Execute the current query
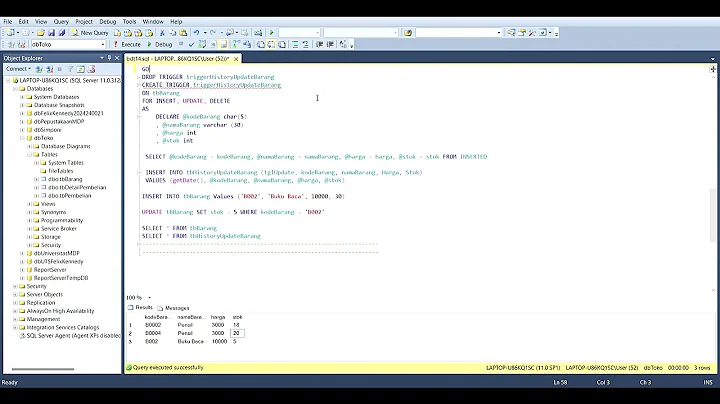Viewport: 720px width, 404px height. click(x=127, y=45)
